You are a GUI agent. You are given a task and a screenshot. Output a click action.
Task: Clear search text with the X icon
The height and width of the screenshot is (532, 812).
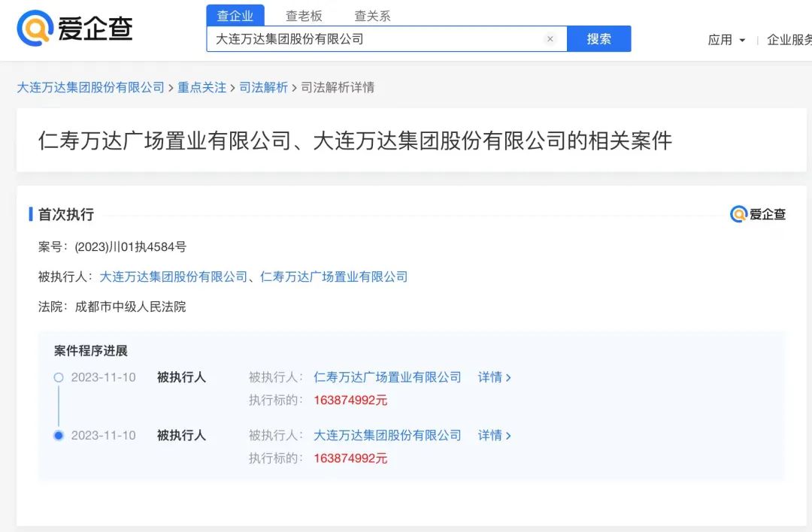click(x=550, y=39)
